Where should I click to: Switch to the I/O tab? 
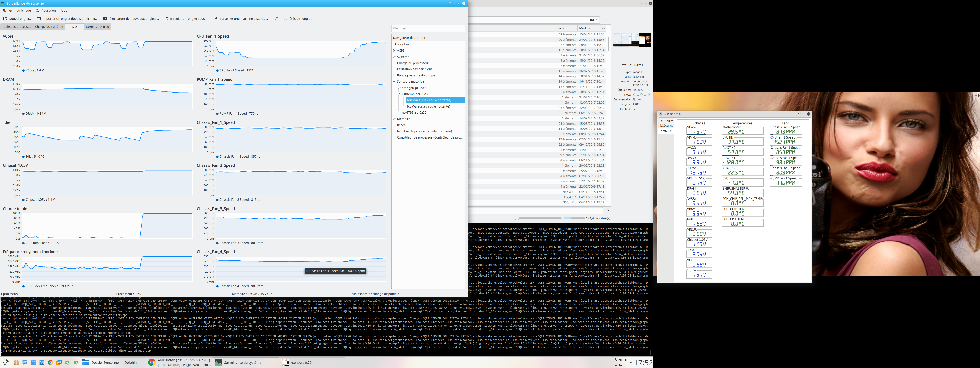[75, 27]
